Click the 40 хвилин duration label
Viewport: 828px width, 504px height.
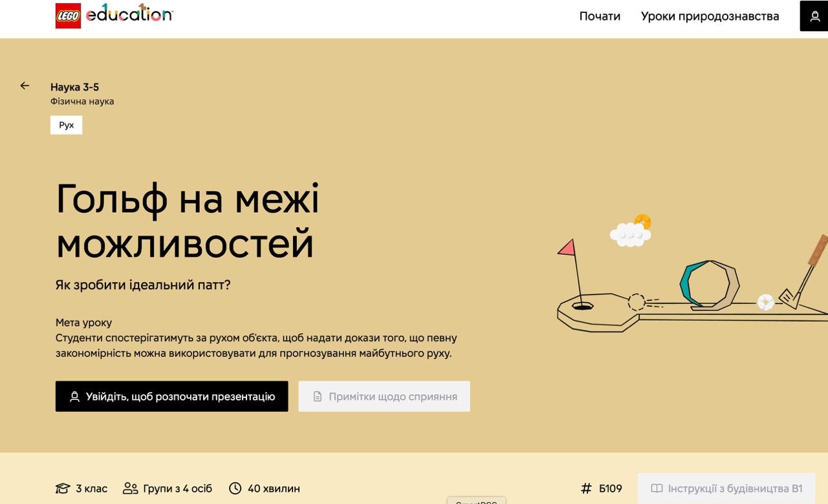coord(274,488)
